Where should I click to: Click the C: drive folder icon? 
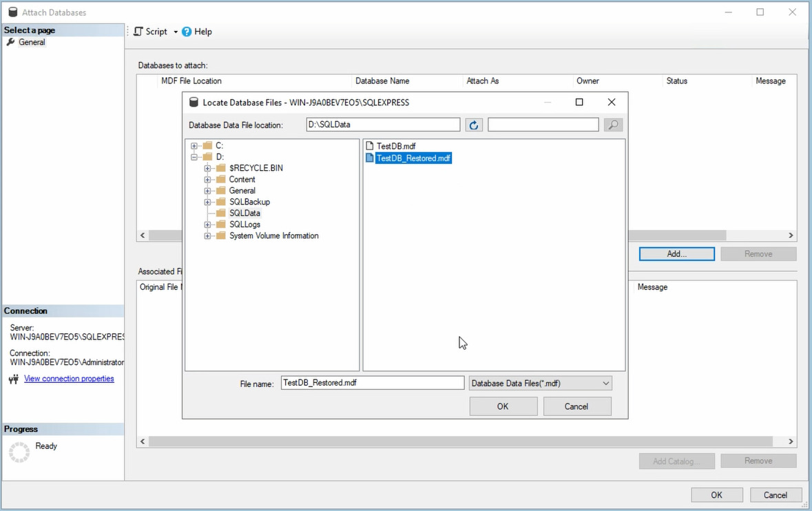(x=208, y=145)
